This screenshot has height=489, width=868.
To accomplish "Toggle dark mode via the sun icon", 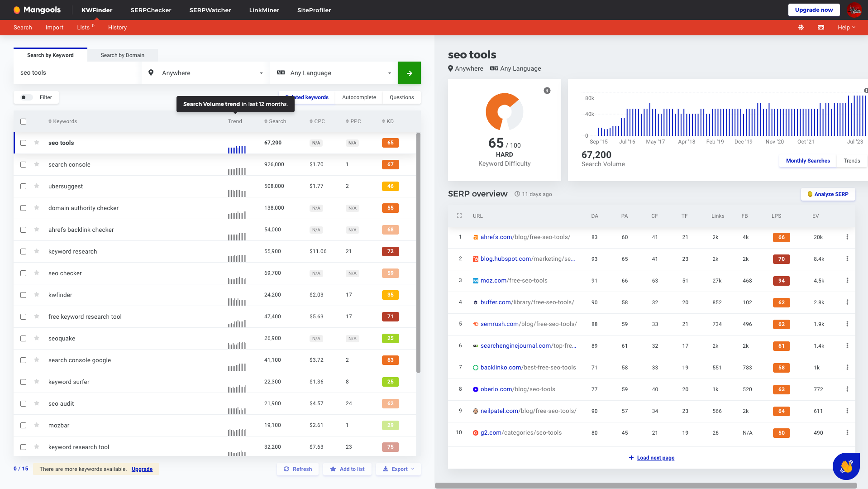I will pos(801,28).
